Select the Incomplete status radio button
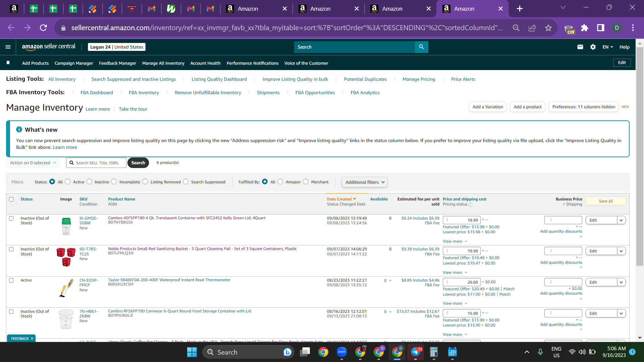 114,182
